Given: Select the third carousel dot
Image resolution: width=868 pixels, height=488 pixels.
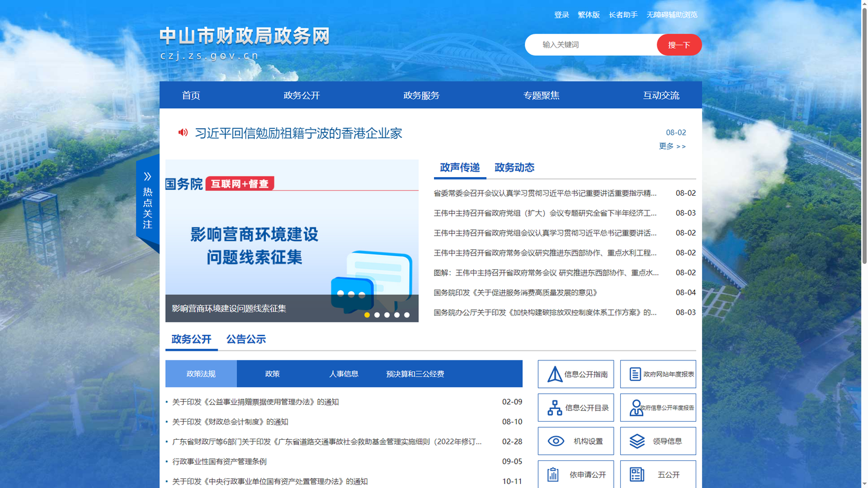Looking at the screenshot, I should pos(387,315).
